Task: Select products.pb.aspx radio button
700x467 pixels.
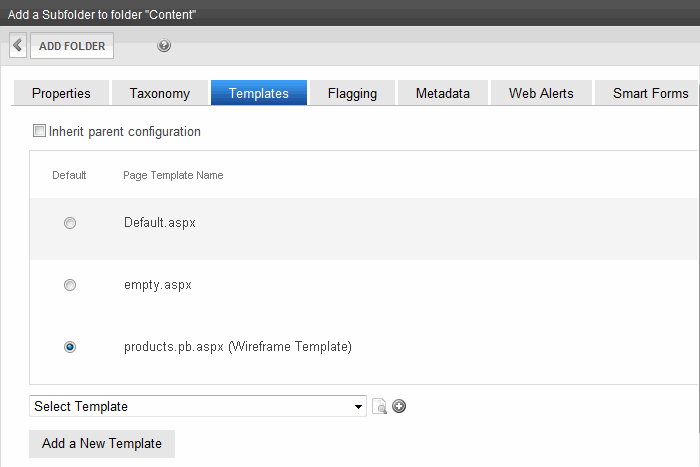Action: pos(70,347)
